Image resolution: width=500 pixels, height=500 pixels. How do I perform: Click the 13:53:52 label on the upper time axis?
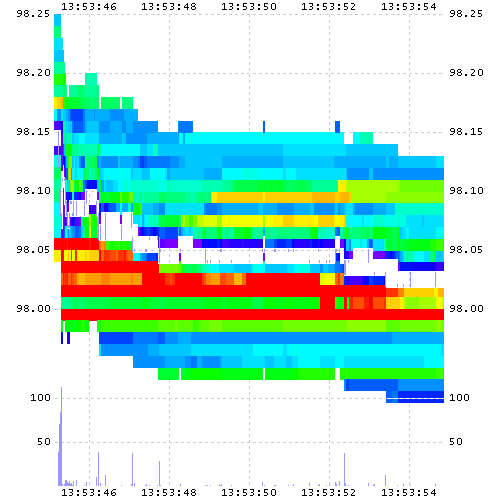[329, 6]
